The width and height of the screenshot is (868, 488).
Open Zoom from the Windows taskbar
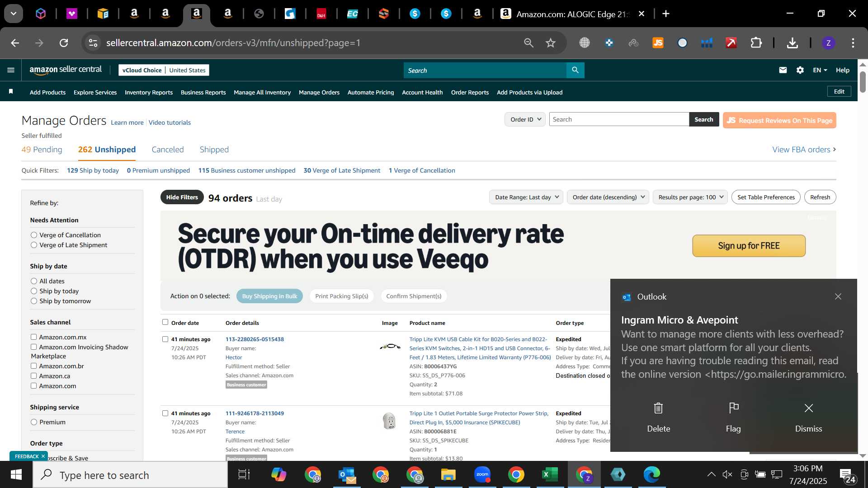click(x=482, y=475)
